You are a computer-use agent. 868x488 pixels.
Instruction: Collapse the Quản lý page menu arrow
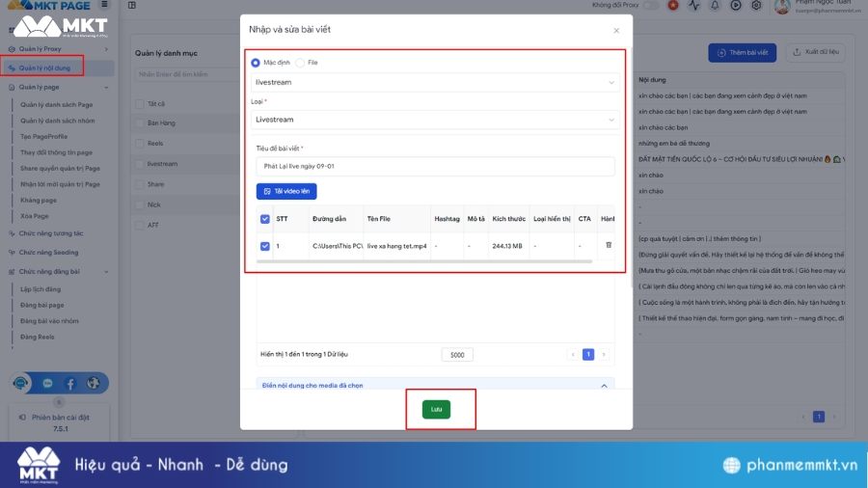(x=106, y=88)
